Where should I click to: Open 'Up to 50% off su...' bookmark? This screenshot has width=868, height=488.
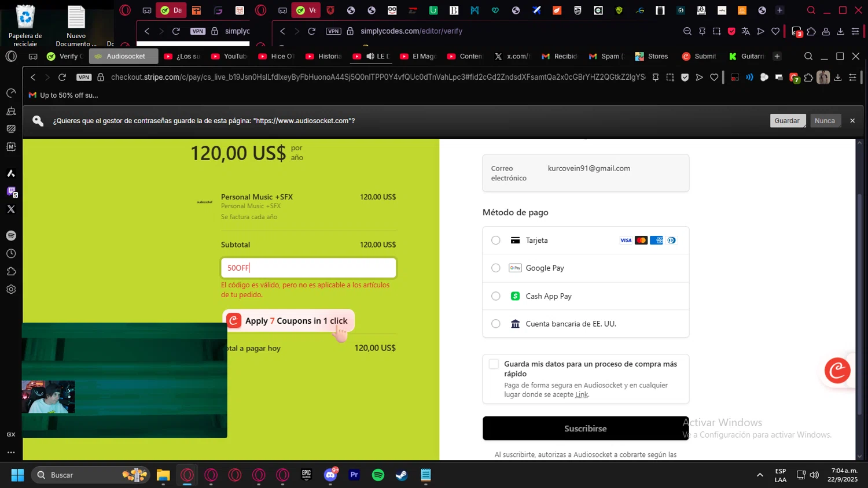pos(64,95)
